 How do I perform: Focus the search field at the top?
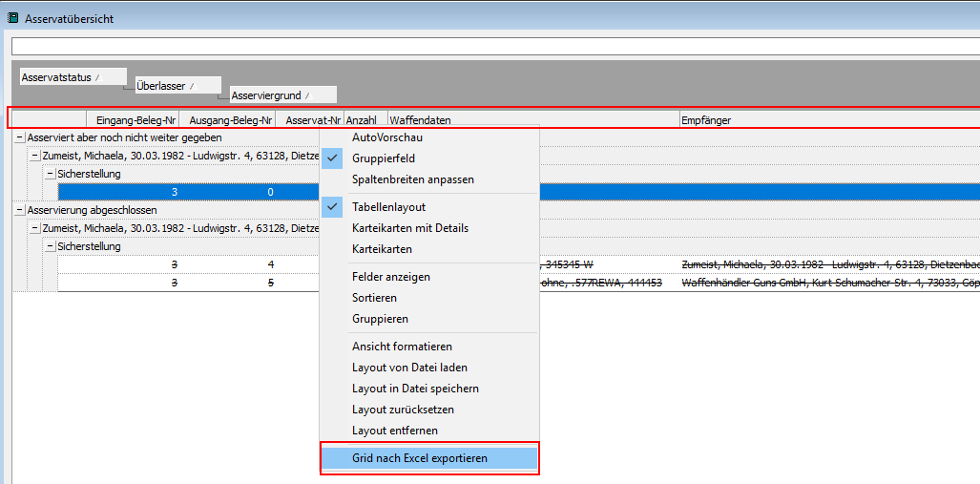[x=494, y=47]
